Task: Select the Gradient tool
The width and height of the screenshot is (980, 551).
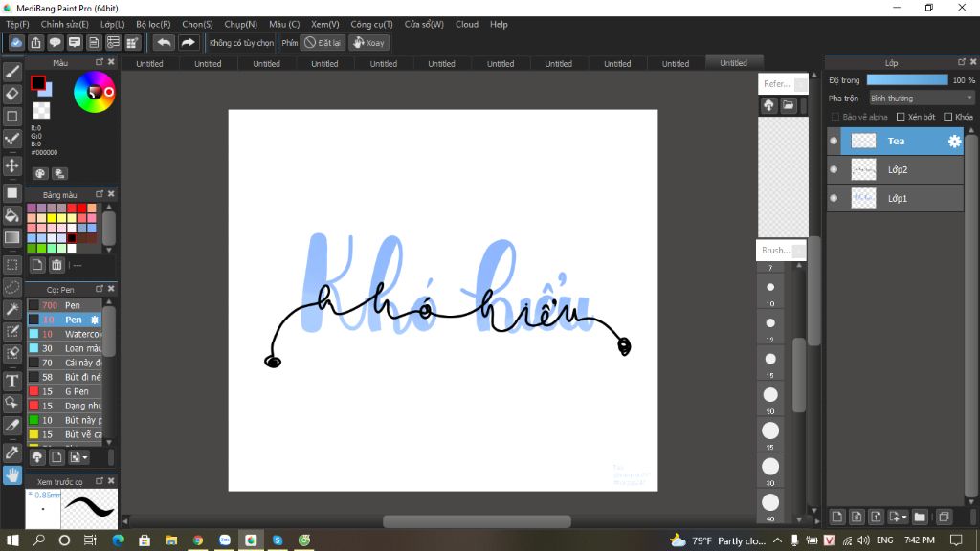Action: 11,237
